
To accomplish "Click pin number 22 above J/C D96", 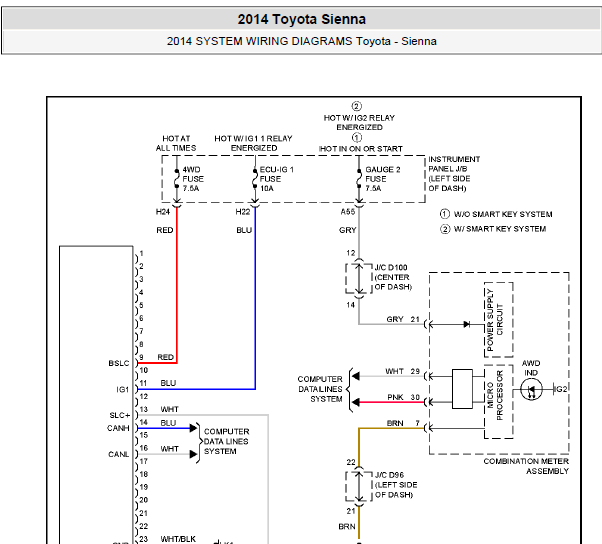I will (351, 462).
